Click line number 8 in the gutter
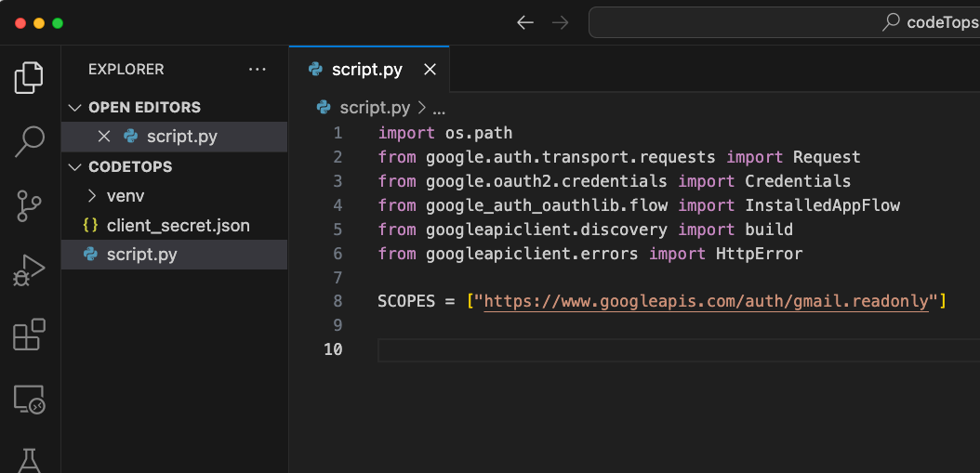980x473 pixels. [338, 302]
